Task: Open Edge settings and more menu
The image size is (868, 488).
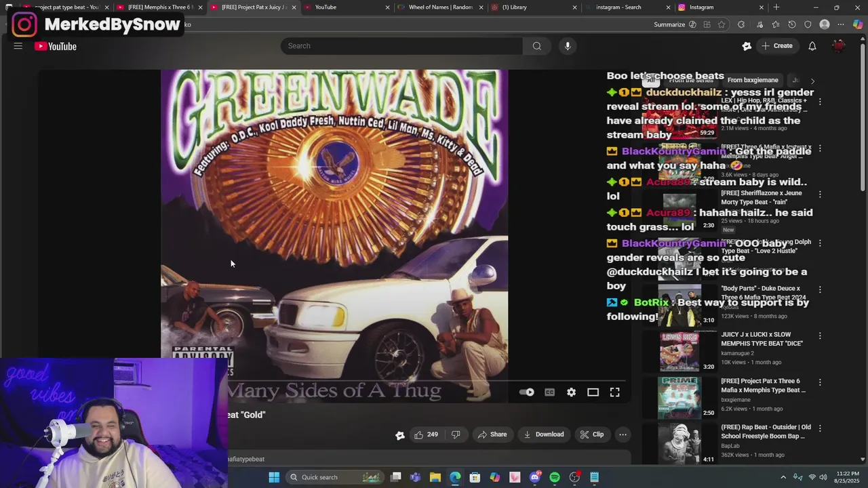Action: (841, 24)
